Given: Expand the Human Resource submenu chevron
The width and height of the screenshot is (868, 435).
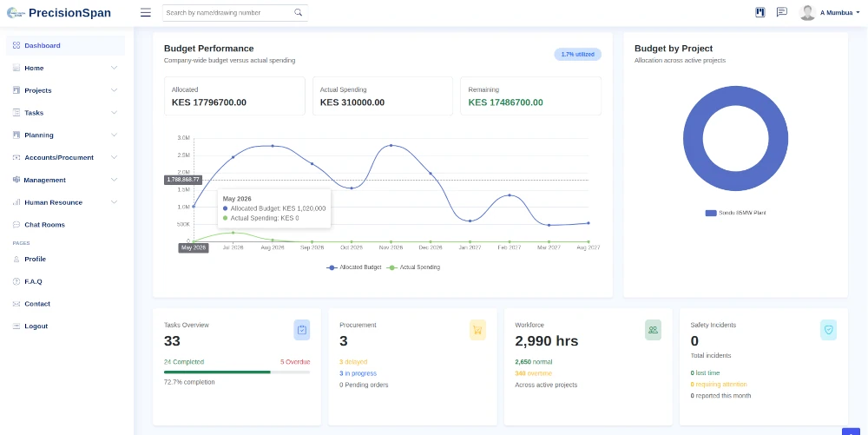Looking at the screenshot, I should coord(114,202).
